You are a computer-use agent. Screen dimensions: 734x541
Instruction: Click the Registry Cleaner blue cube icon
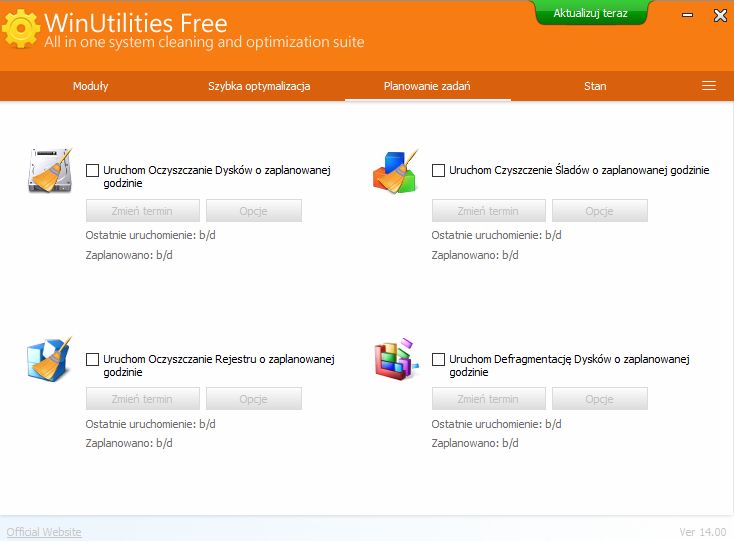pos(50,359)
